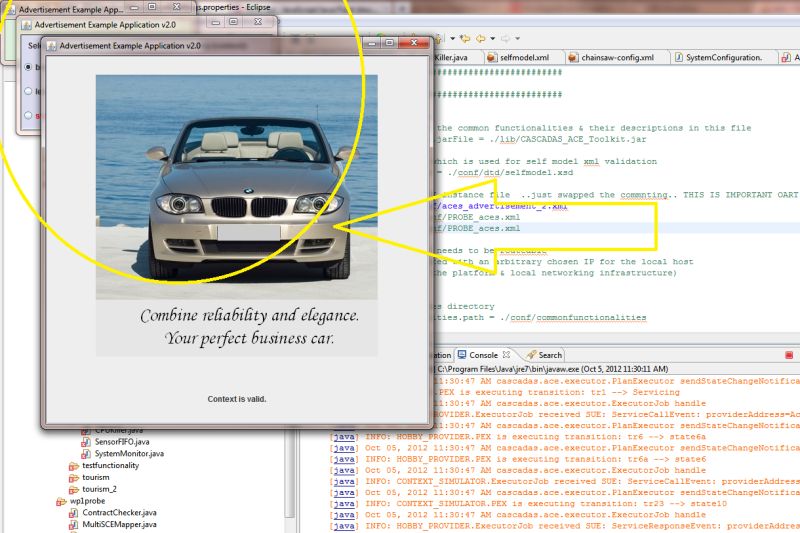Click the testfunctionality folder icon

tap(73, 466)
